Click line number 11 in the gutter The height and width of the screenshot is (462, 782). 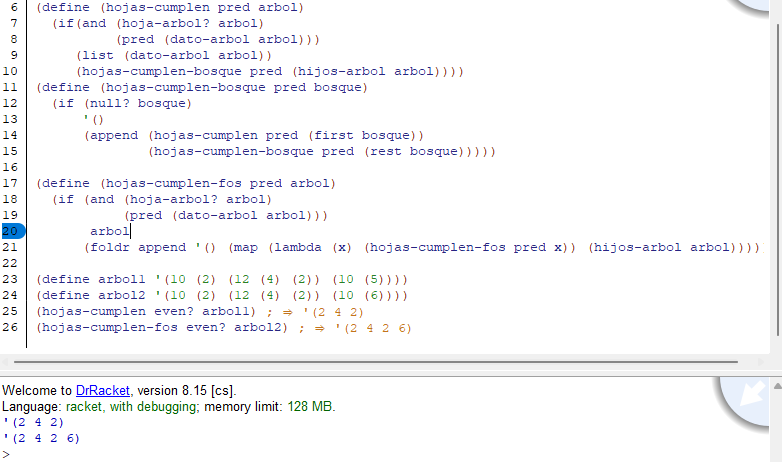click(10, 87)
